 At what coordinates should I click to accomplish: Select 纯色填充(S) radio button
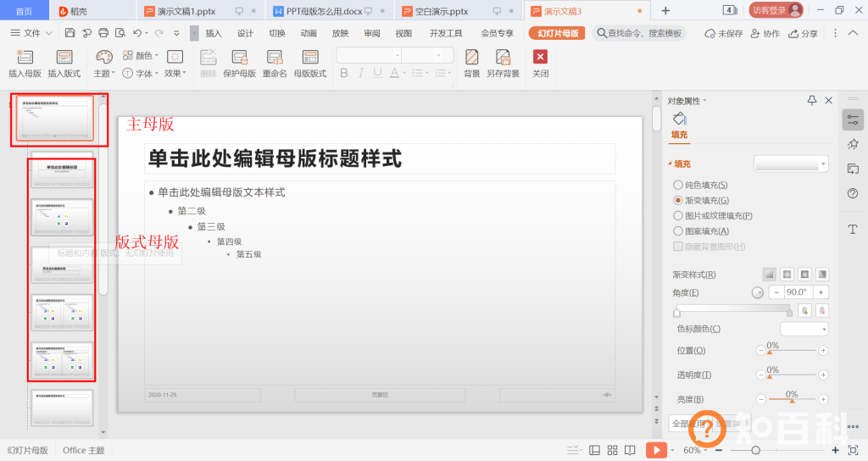677,185
